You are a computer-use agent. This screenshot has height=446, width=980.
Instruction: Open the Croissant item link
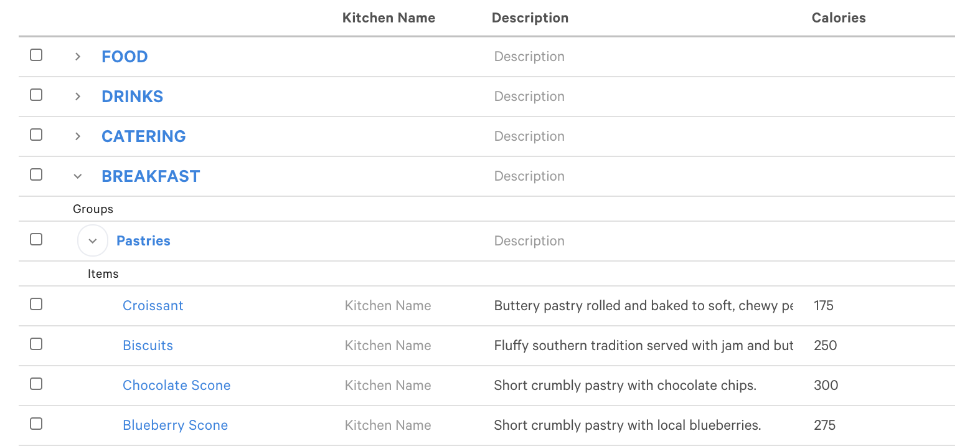153,306
